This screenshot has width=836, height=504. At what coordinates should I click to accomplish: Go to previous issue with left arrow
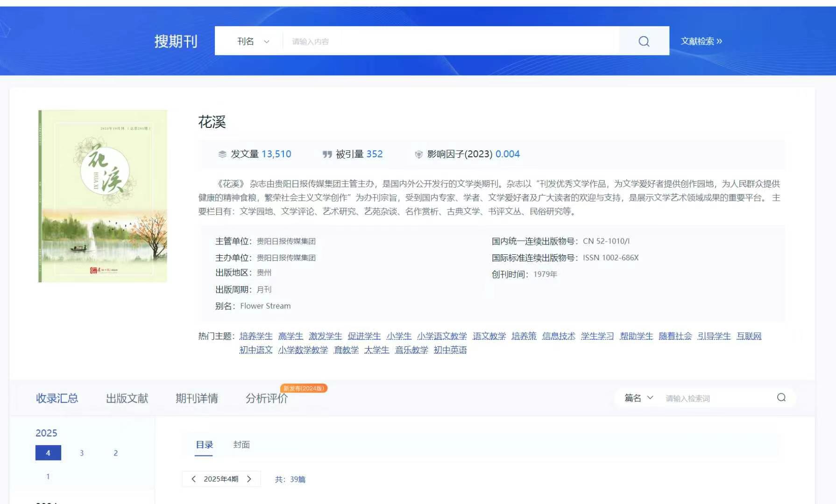click(194, 479)
